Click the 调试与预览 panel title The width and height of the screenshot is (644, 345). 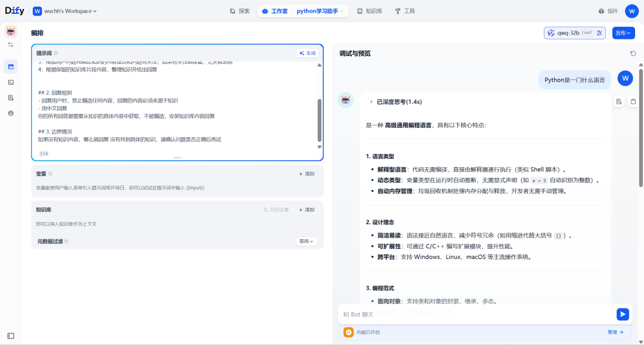355,54
